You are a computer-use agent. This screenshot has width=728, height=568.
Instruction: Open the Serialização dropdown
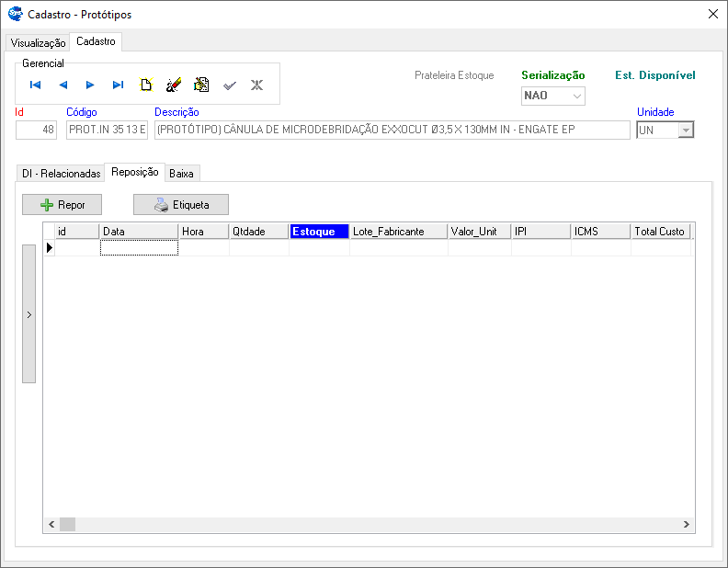(x=576, y=96)
